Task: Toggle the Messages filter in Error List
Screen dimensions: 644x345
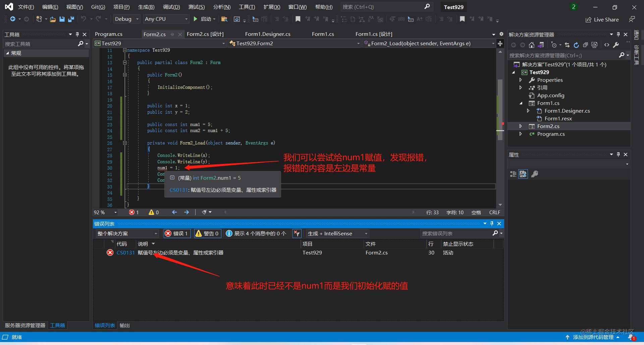Action: coord(256,233)
